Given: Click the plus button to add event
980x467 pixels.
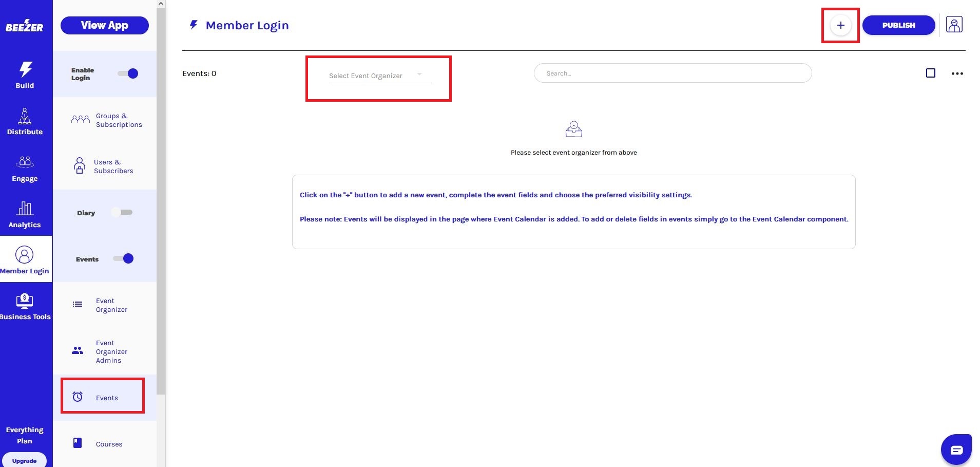Looking at the screenshot, I should [840, 25].
